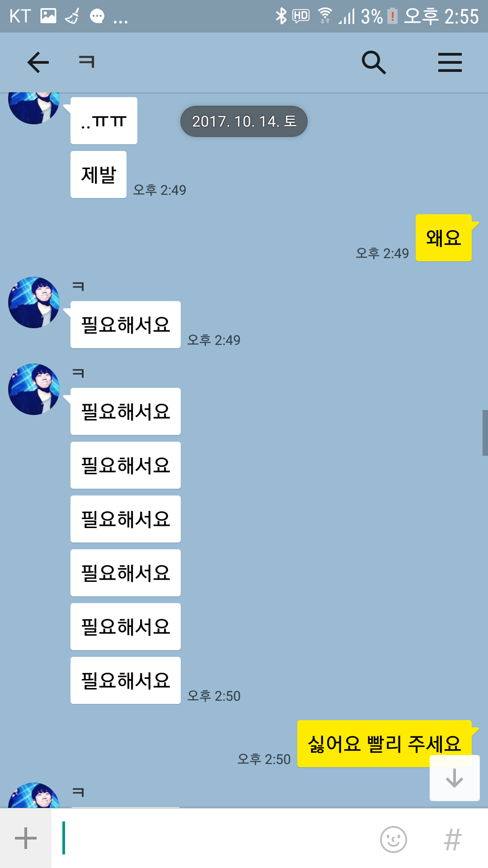The height and width of the screenshot is (868, 488).
Task: Tap the ..ㅠㅠ message bubble
Action: tap(104, 121)
